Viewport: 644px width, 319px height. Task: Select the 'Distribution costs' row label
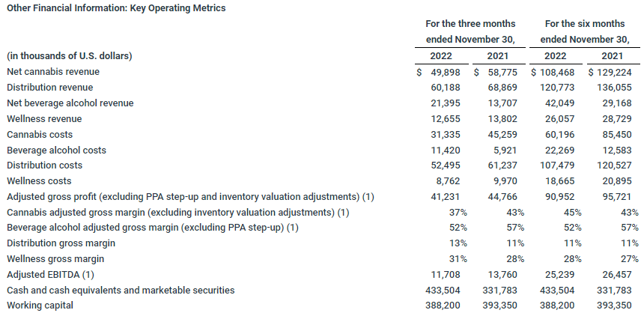(x=44, y=165)
